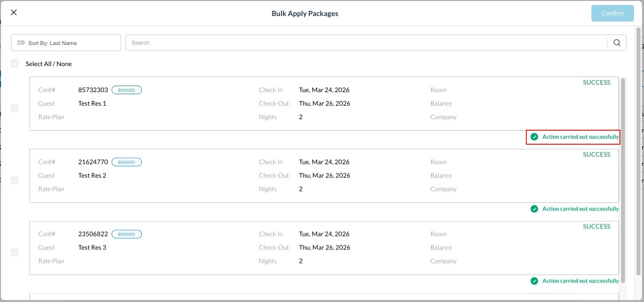Viewport: 644px width, 302px height.
Task: Toggle the Select All / None checkbox
Action: [x=15, y=64]
